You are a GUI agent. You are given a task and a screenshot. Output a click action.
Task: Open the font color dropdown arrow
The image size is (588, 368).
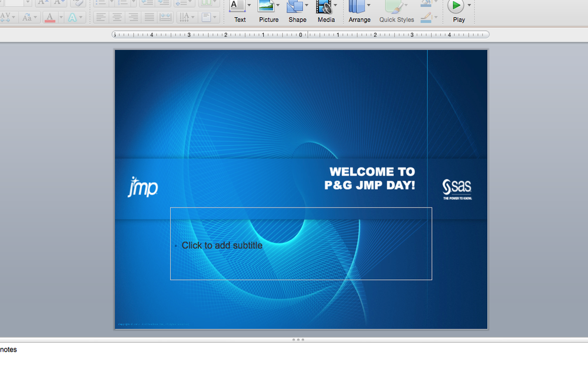click(x=61, y=17)
